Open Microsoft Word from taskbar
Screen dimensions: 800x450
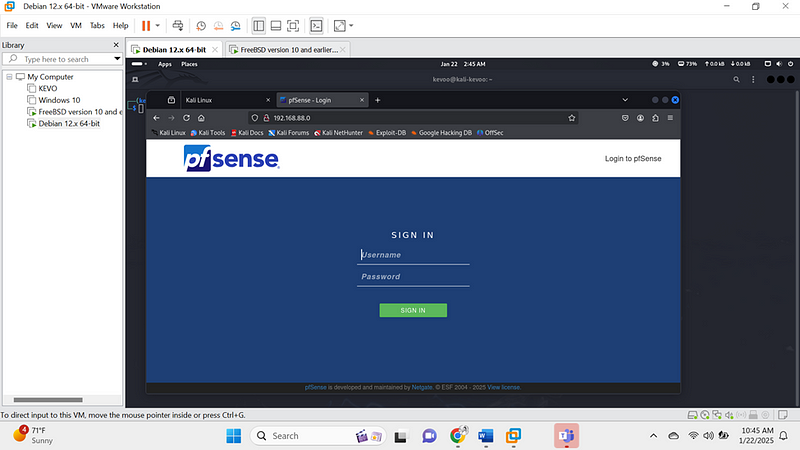(x=486, y=436)
